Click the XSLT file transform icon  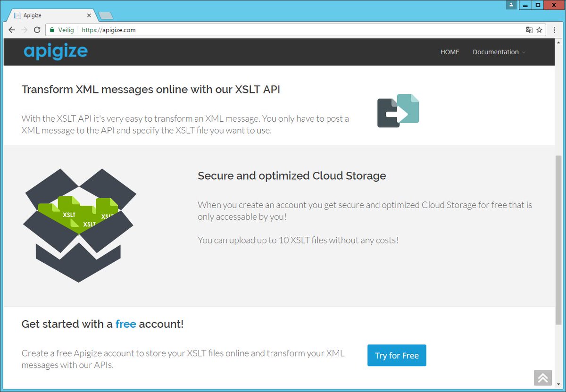[x=399, y=110]
